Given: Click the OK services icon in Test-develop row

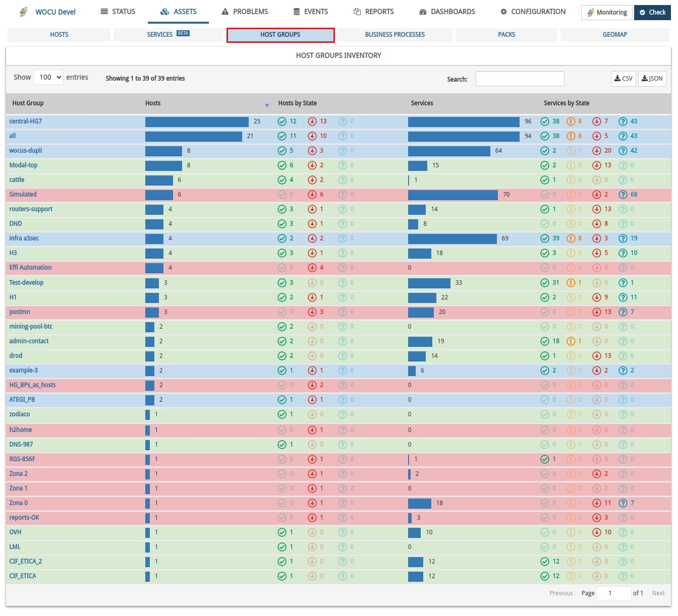Looking at the screenshot, I should click(545, 283).
